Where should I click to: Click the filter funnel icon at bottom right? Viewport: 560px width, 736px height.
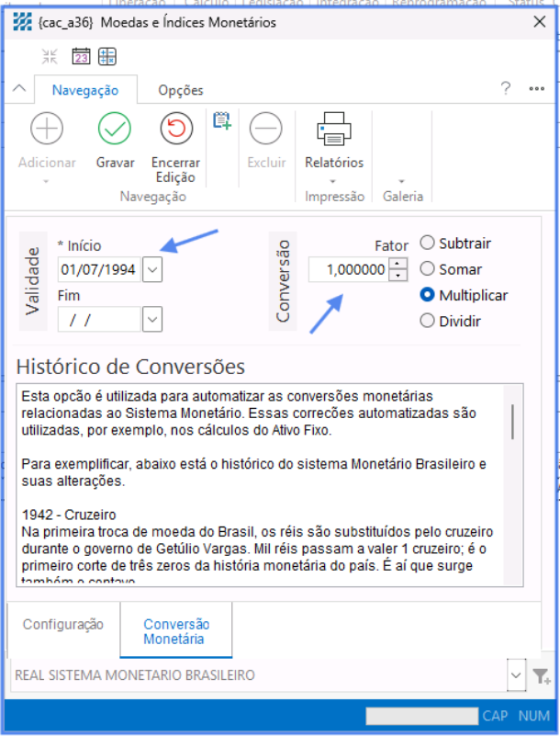[x=541, y=677]
